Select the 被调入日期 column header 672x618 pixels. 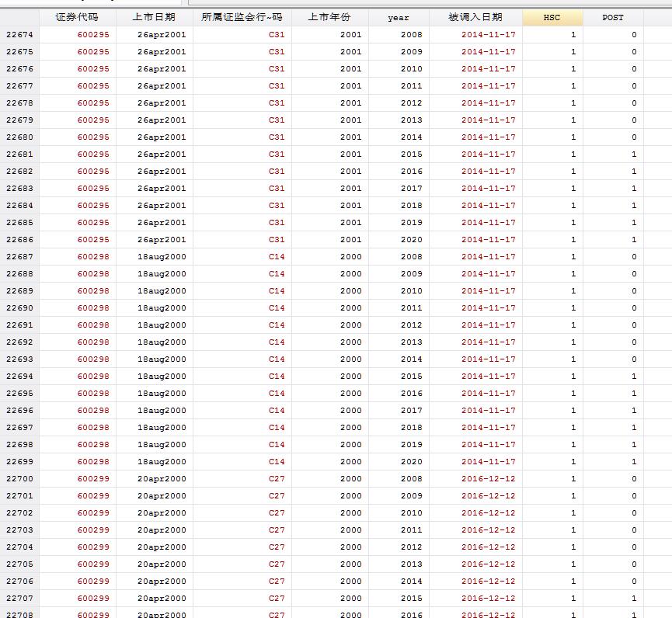click(475, 18)
